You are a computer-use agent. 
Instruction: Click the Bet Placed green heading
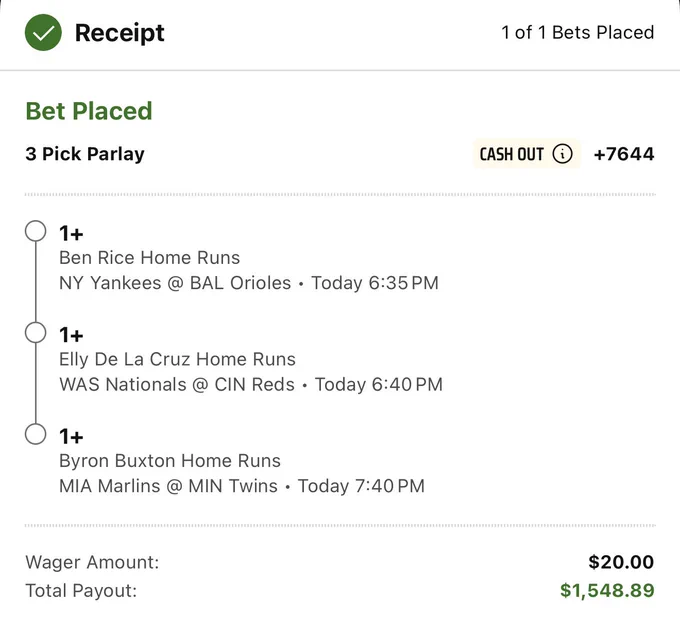pos(89,111)
